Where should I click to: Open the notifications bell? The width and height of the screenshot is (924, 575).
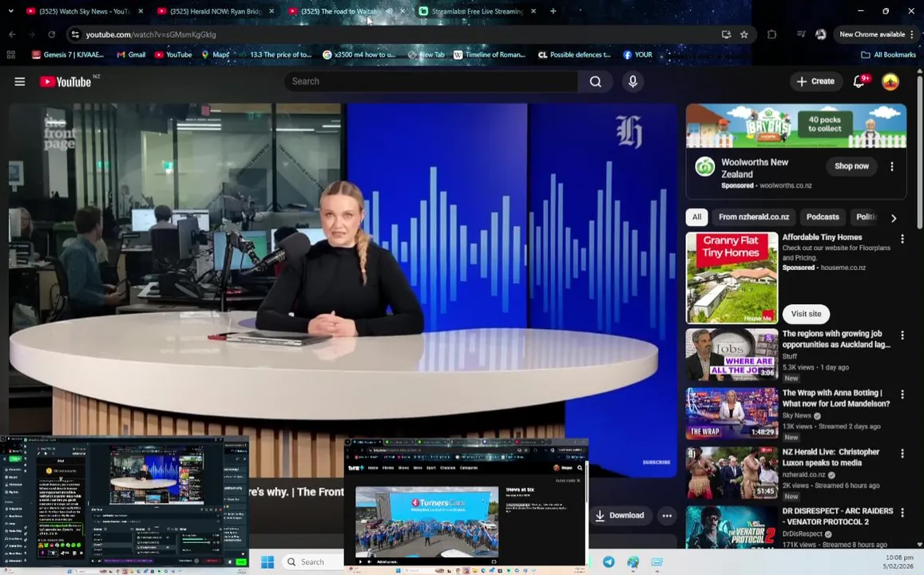click(x=860, y=81)
